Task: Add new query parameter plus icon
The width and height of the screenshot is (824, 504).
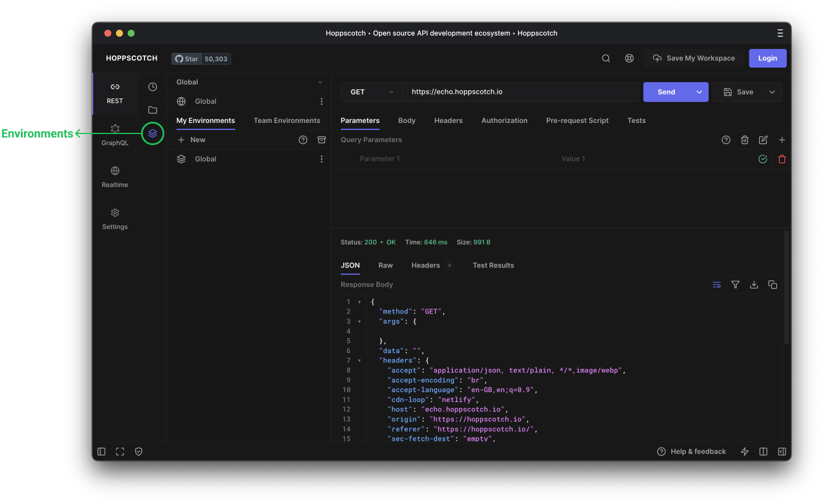Action: point(782,140)
